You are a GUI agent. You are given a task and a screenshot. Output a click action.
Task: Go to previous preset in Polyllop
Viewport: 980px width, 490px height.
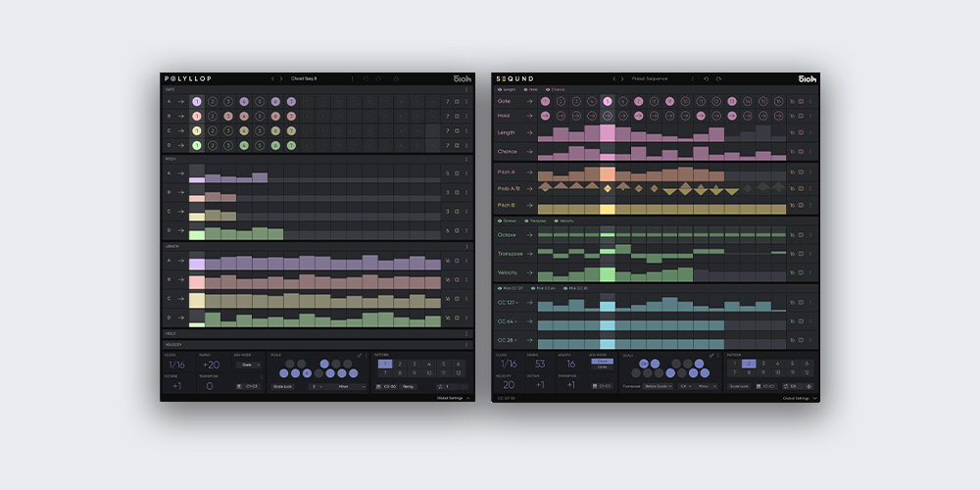[x=272, y=78]
